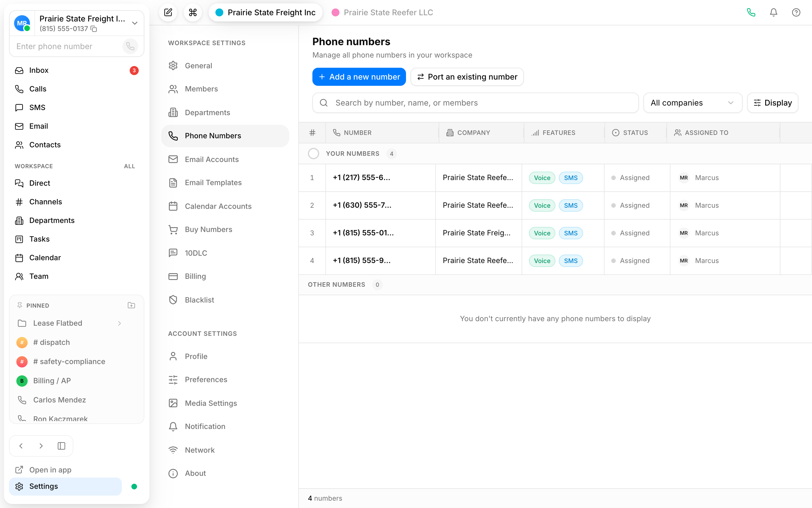Click the Lease Flatbed folder icon
The width and height of the screenshot is (812, 508).
click(x=22, y=323)
